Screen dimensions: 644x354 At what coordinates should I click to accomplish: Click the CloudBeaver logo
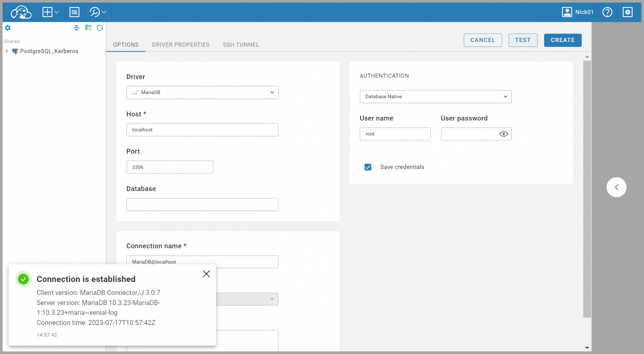tap(21, 12)
